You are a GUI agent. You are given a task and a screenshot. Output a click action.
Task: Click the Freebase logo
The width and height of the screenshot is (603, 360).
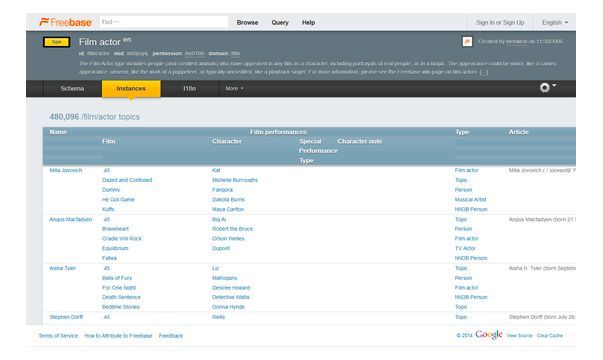click(x=65, y=22)
